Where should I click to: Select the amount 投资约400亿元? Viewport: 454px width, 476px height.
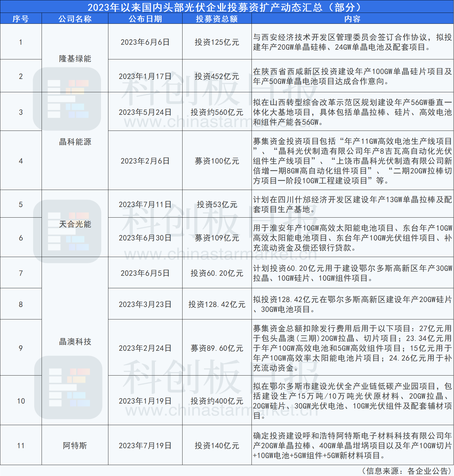(x=217, y=401)
